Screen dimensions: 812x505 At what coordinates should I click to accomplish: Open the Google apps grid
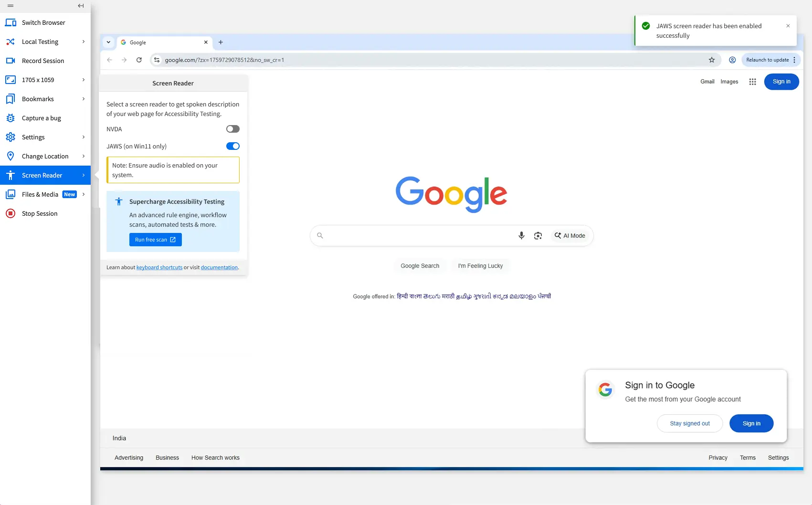pyautogui.click(x=752, y=82)
